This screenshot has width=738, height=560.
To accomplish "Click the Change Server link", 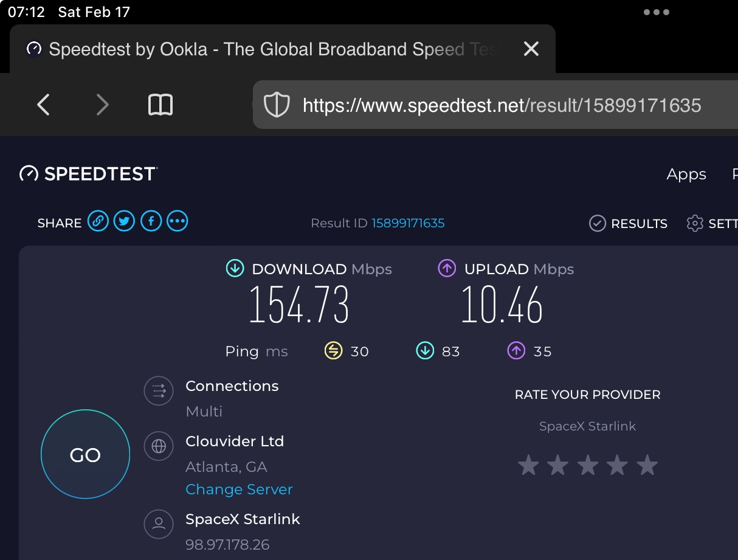I will [x=239, y=489].
